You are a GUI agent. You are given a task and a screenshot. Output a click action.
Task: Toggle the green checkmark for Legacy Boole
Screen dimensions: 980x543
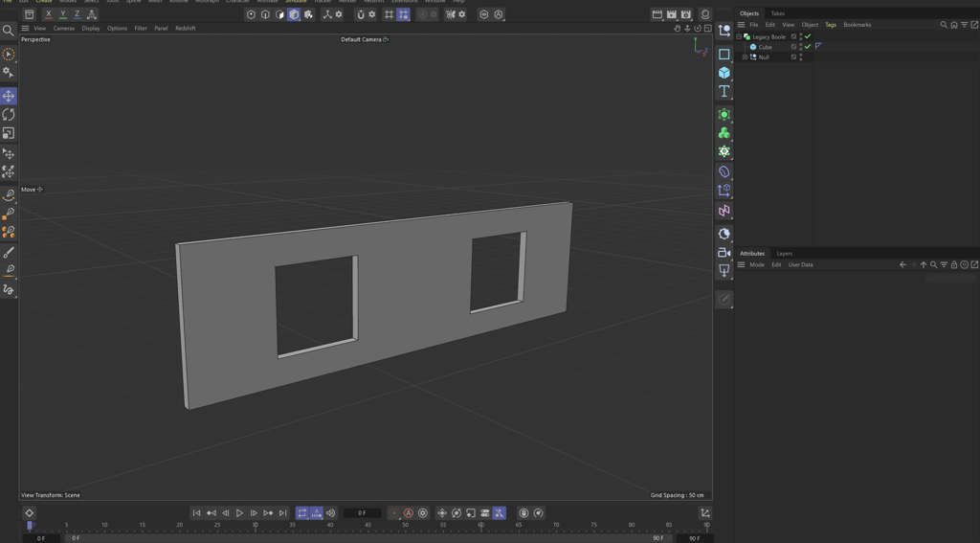click(x=808, y=36)
